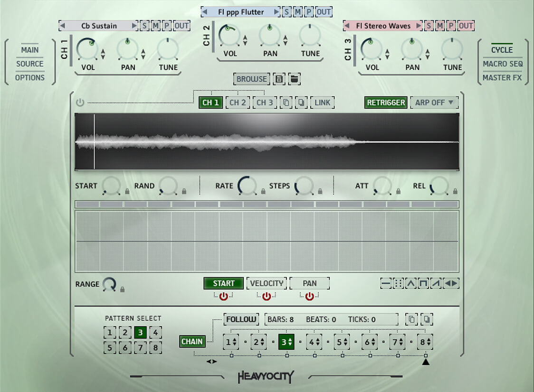Click previous-sample arrow for Cb Sustain
Screen dimensions: 534x392
pyautogui.click(x=62, y=26)
